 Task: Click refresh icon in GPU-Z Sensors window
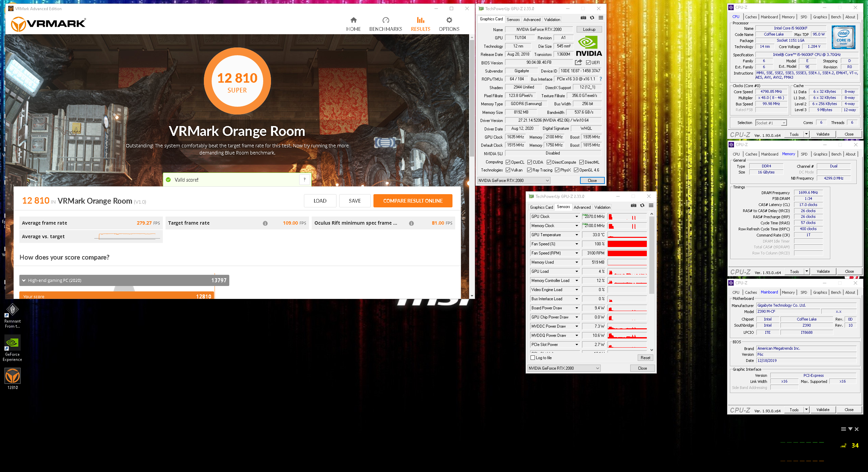tap(642, 205)
